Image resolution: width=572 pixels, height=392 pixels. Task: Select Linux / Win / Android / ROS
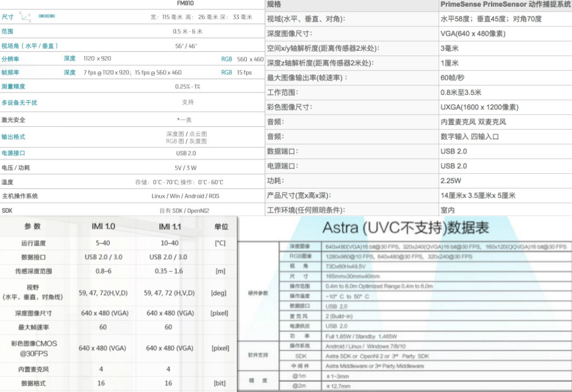(x=185, y=196)
